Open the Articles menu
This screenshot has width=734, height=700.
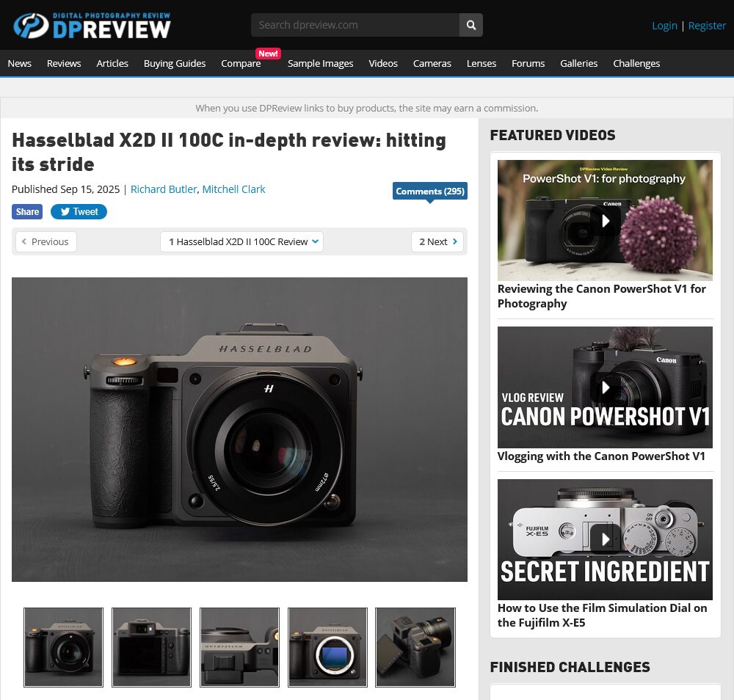[112, 64]
